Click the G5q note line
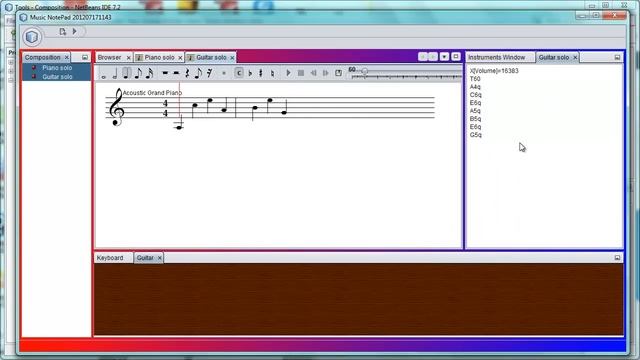640x360 pixels. point(476,135)
